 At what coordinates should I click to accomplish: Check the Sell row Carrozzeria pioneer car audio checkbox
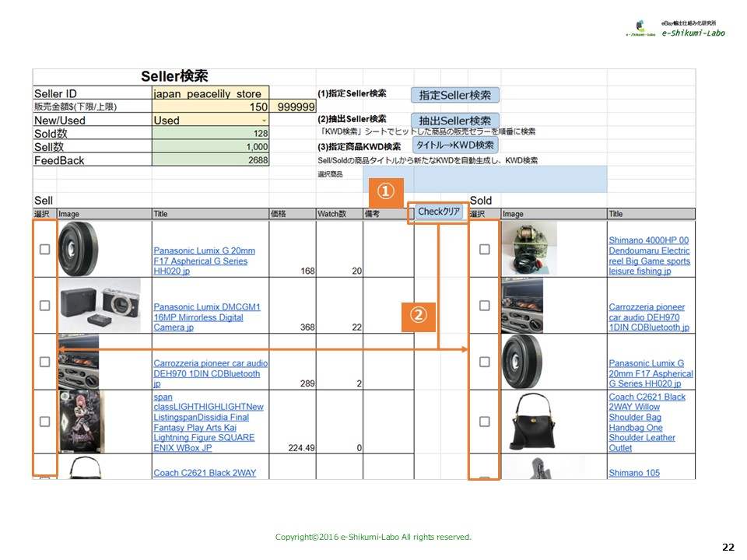click(45, 362)
